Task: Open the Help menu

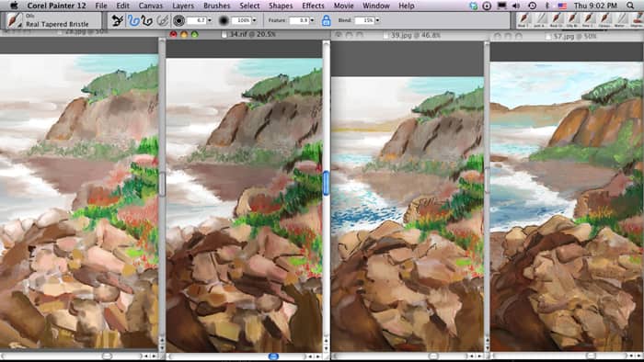Action: pyautogui.click(x=407, y=6)
